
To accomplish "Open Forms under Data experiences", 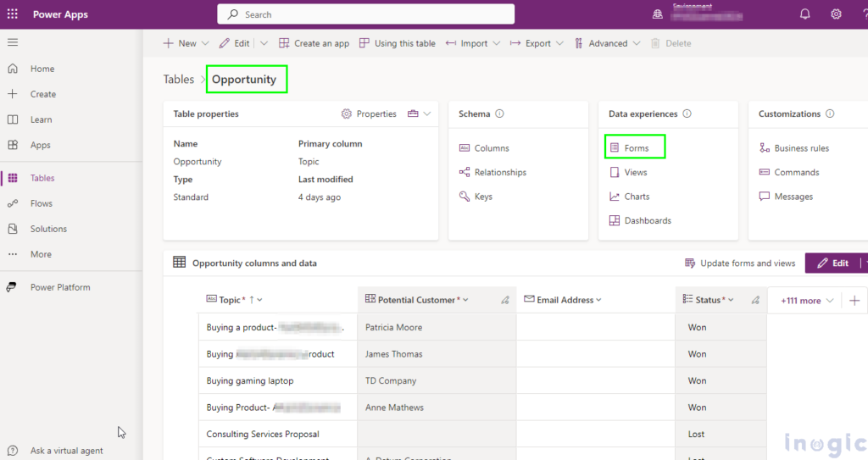I will (x=629, y=147).
